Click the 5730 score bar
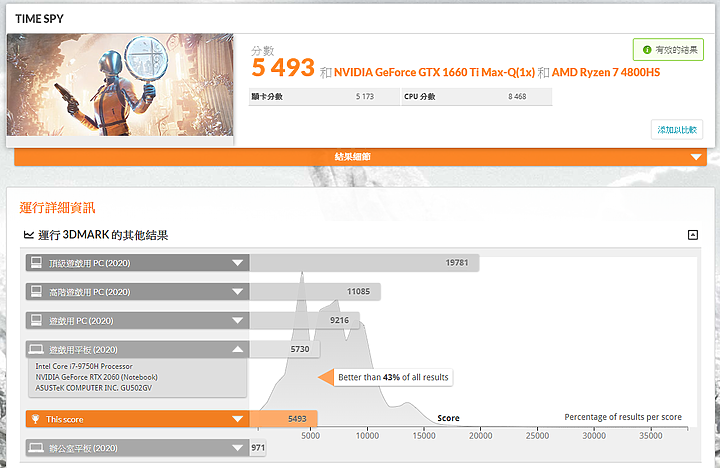This screenshot has height=468, width=720. 285,350
